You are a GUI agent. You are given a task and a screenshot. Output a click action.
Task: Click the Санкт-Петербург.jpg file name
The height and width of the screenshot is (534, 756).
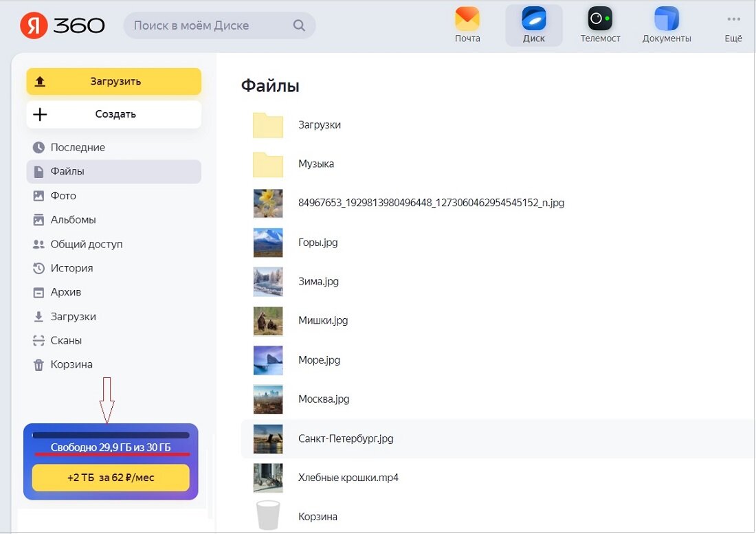[x=346, y=438]
